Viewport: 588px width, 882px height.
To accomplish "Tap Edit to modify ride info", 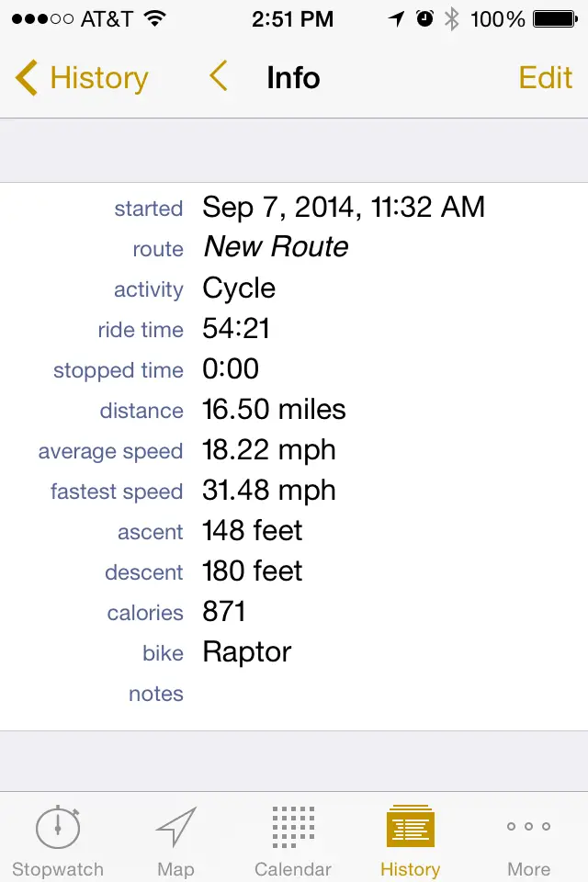I will coord(545,77).
